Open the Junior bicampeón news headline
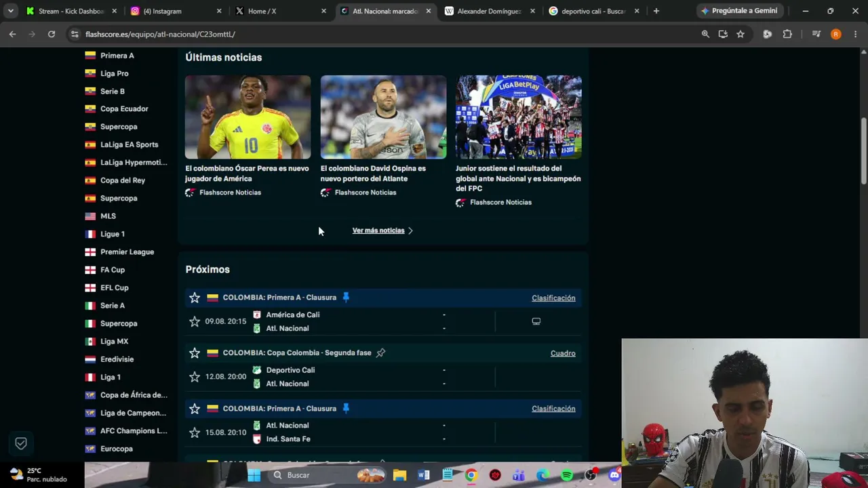This screenshot has height=488, width=868. pyautogui.click(x=518, y=178)
